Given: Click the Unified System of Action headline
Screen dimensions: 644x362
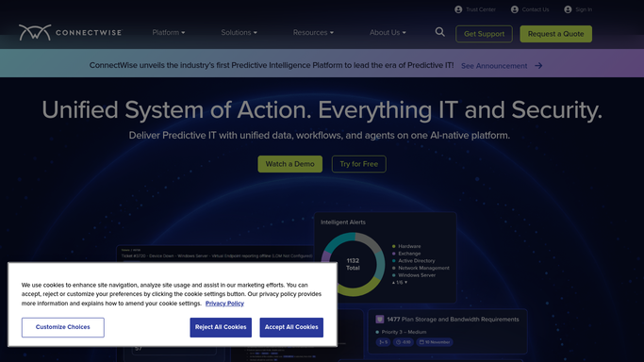Looking at the screenshot, I should (322, 110).
